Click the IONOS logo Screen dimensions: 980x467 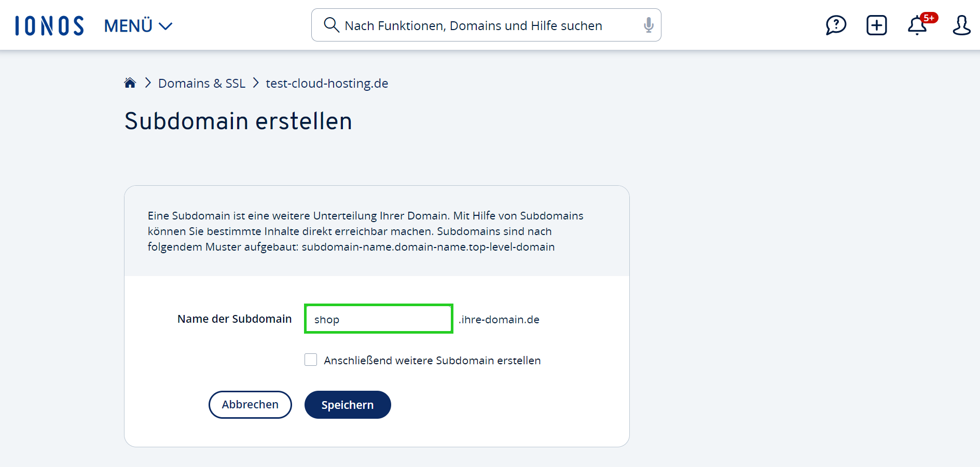click(49, 25)
